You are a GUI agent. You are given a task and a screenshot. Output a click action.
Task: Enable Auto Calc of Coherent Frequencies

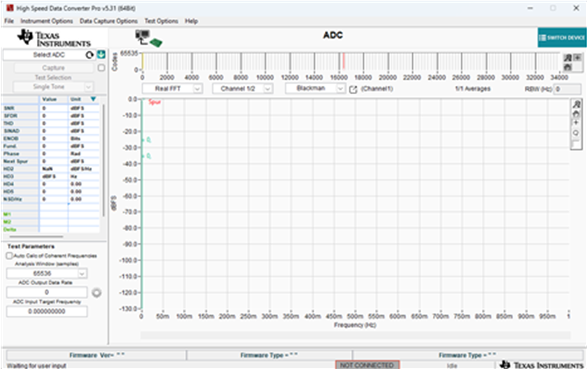9,256
